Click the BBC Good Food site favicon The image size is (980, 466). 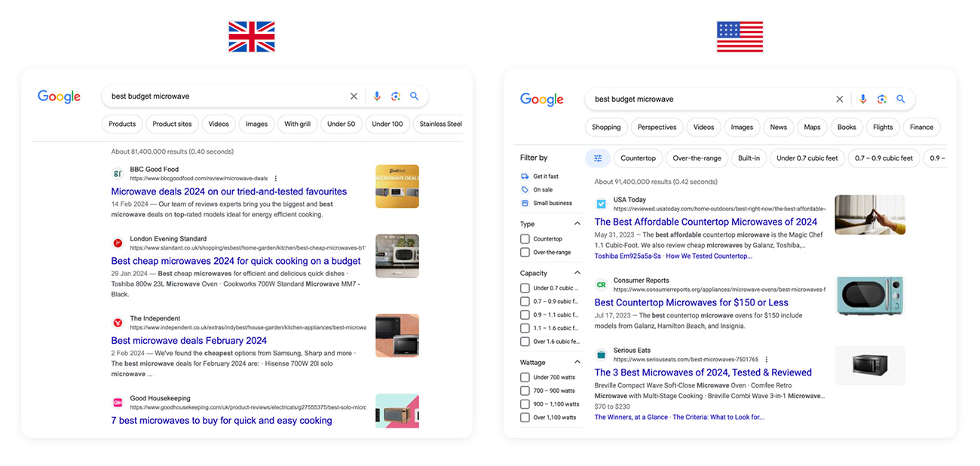click(118, 173)
